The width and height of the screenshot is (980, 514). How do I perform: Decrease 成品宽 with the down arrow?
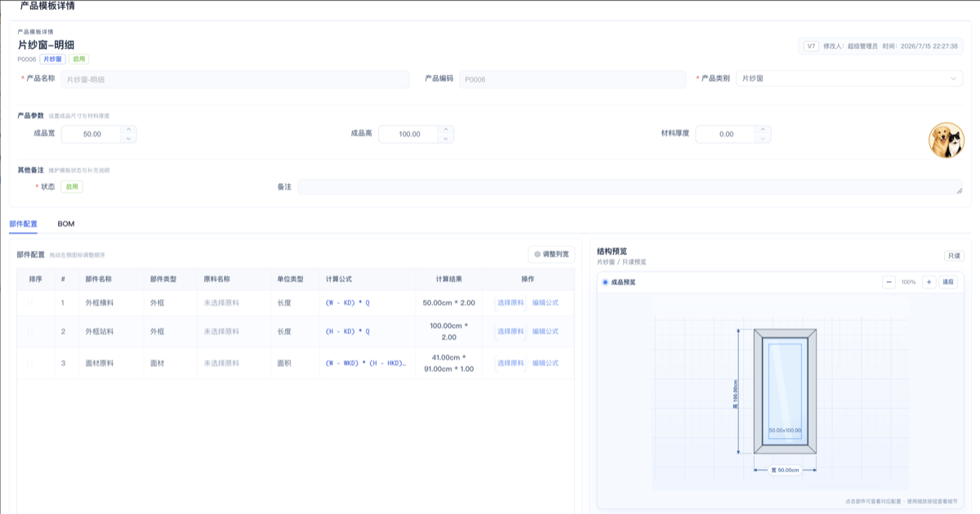129,138
